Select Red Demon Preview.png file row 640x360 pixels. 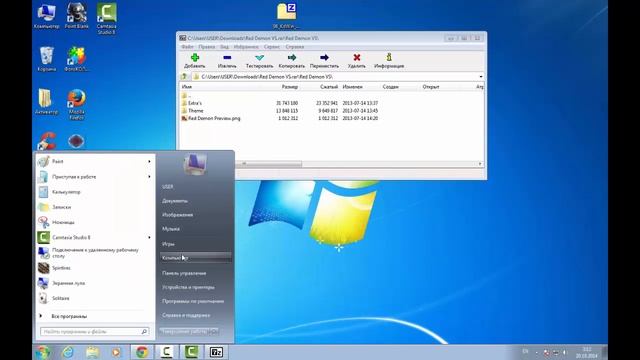pyautogui.click(x=280, y=118)
